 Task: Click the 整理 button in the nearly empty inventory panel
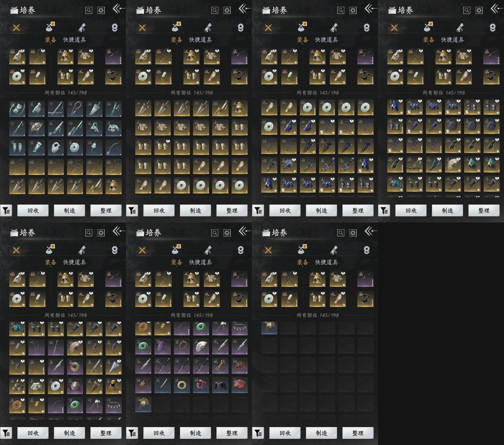[358, 433]
